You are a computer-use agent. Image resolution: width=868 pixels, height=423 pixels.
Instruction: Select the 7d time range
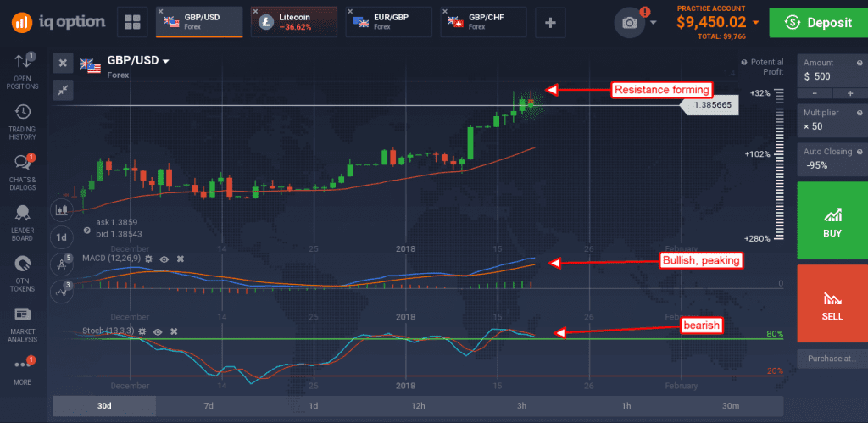click(209, 406)
